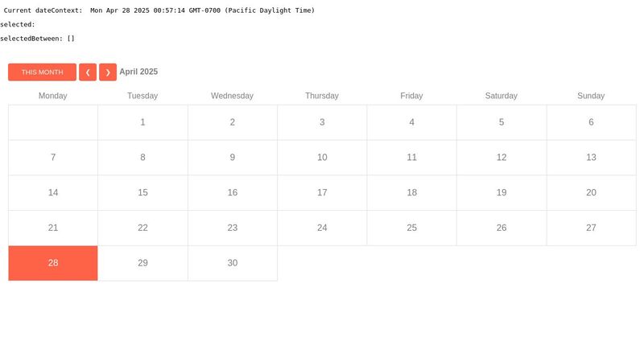The height and width of the screenshot is (362, 644).
Task: Choose date 10 in the Thursday column
Action: point(322,158)
